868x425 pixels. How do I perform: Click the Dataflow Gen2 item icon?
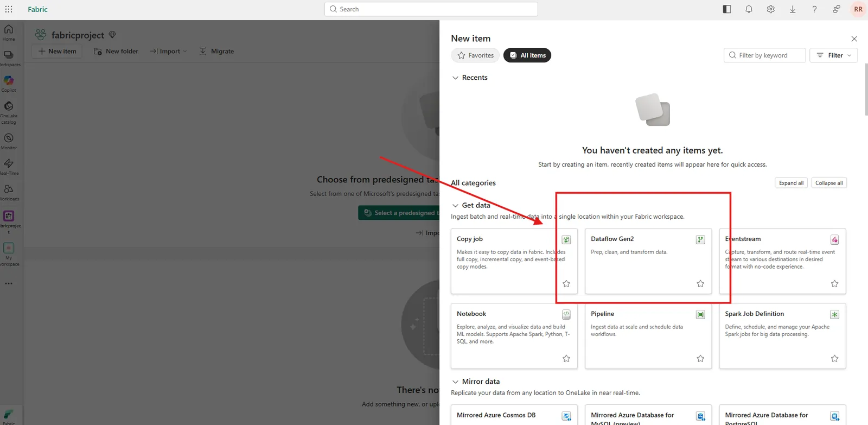(700, 239)
